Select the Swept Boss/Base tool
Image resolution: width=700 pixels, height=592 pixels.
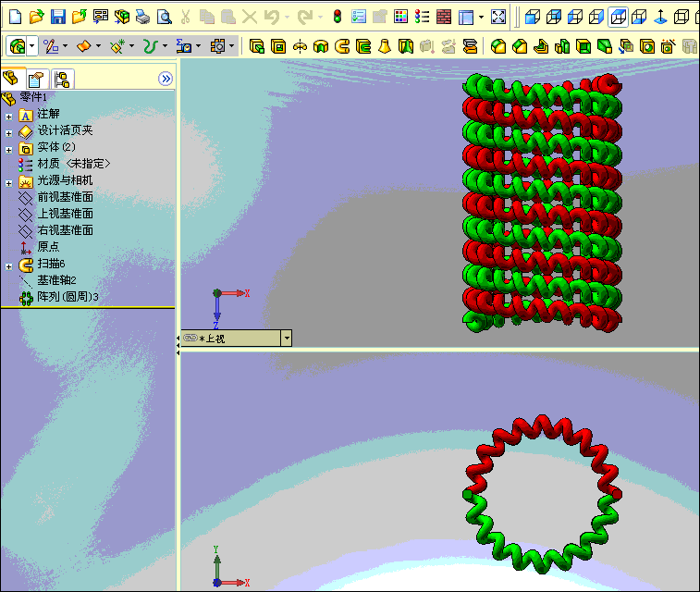[x=342, y=46]
